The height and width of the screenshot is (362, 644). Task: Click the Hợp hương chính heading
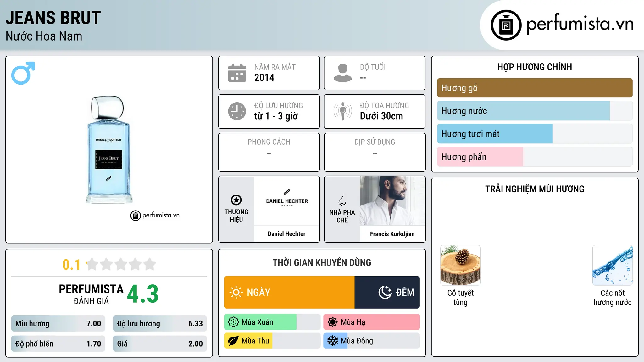point(535,67)
